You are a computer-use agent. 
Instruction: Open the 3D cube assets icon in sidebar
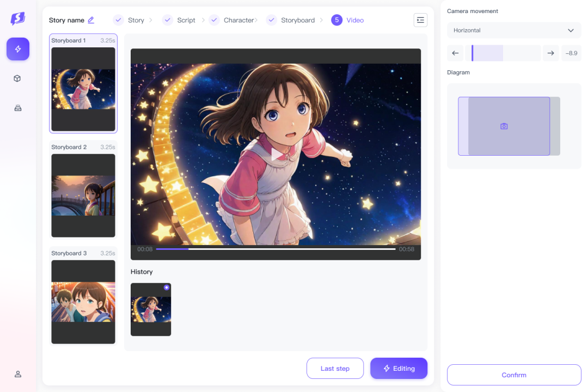point(18,78)
